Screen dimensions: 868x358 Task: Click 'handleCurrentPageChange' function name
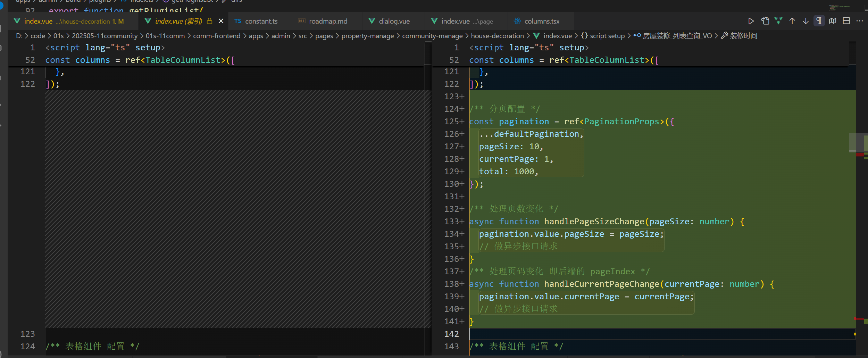click(x=602, y=284)
